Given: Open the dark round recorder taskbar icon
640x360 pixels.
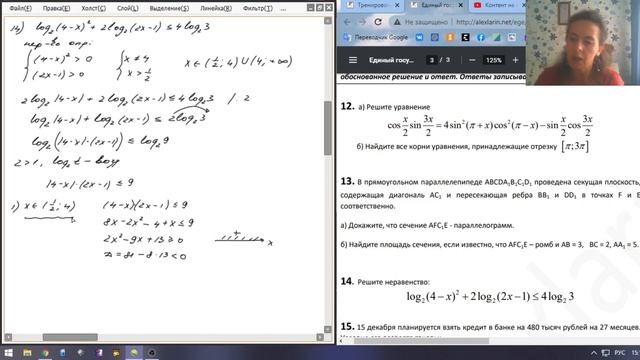Looking at the screenshot, I should (x=152, y=353).
